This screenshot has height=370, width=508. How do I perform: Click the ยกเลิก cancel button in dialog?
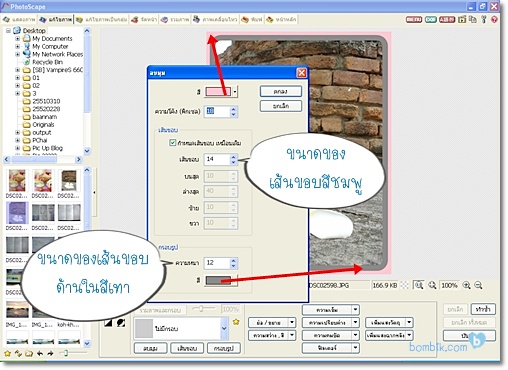point(281,106)
